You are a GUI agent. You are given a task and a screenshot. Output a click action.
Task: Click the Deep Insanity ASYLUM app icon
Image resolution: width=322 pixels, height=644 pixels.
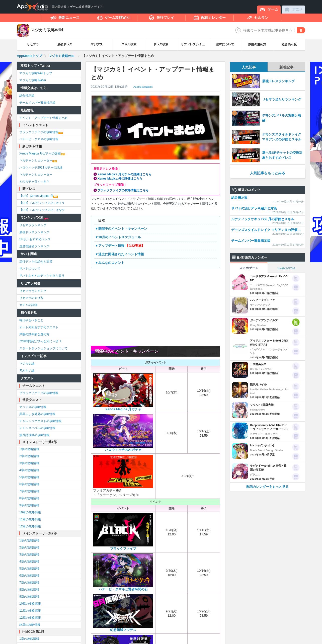click(240, 431)
